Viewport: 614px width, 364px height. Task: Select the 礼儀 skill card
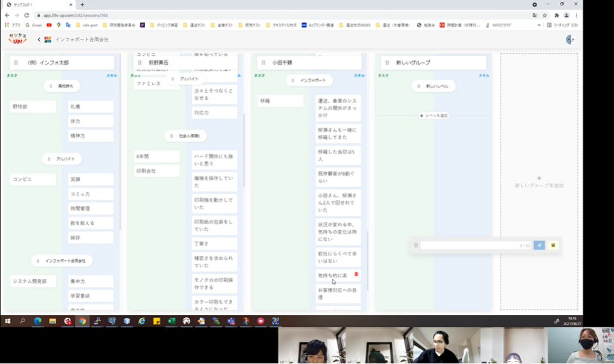(91, 107)
